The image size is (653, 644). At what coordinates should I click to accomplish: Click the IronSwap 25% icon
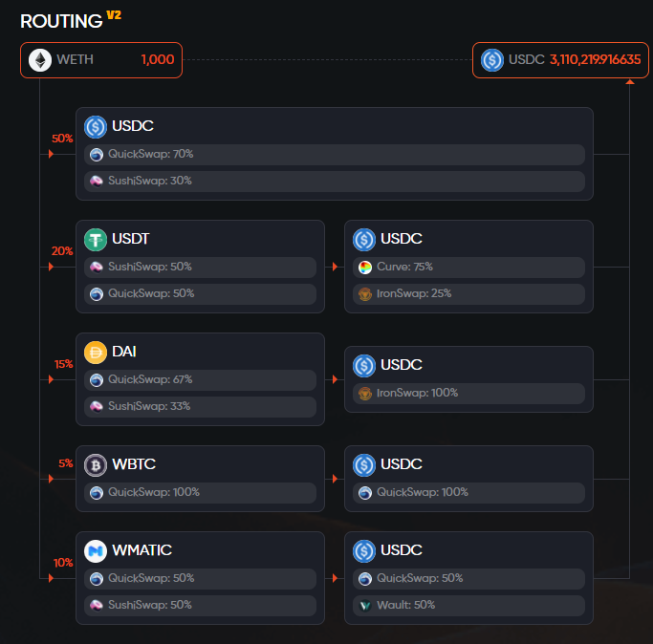(x=365, y=294)
